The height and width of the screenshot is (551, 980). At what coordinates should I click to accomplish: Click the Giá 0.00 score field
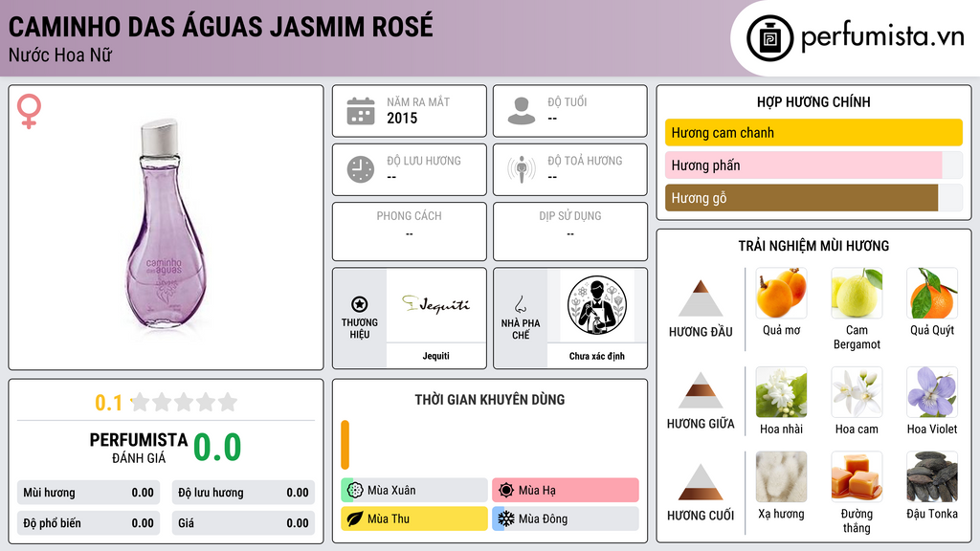coord(243,523)
